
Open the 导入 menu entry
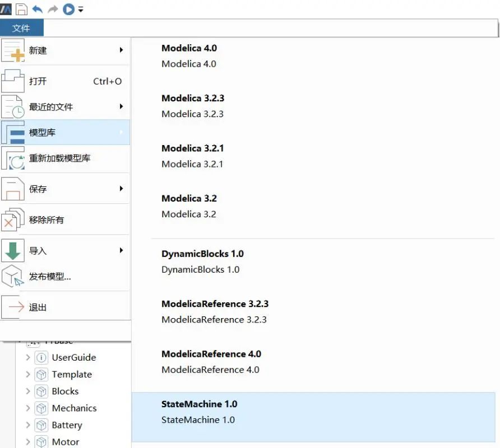(x=65, y=250)
